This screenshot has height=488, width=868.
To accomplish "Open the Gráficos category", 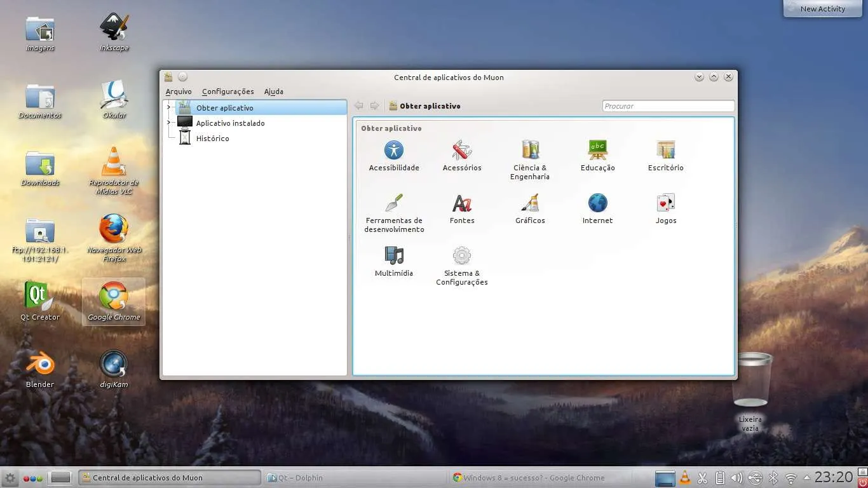I will (530, 204).
